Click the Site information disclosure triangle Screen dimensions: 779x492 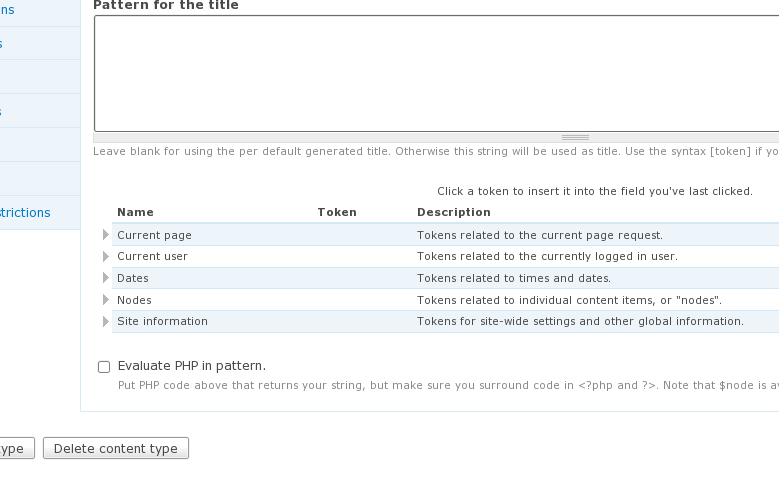pyautogui.click(x=106, y=322)
